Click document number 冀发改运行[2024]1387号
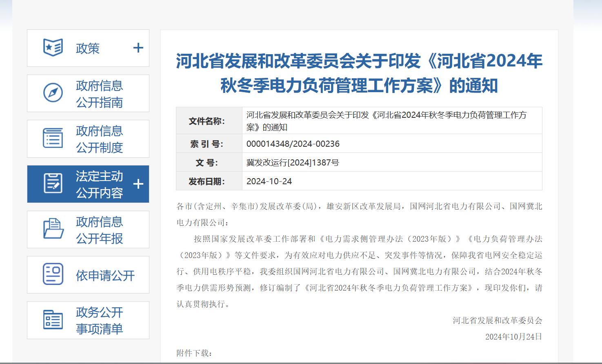This screenshot has height=364, width=602. [293, 162]
